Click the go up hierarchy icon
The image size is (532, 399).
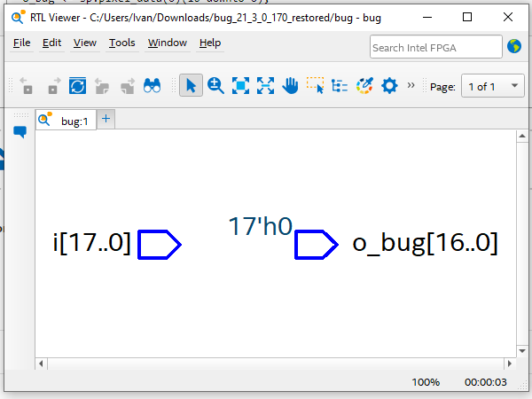tap(102, 85)
